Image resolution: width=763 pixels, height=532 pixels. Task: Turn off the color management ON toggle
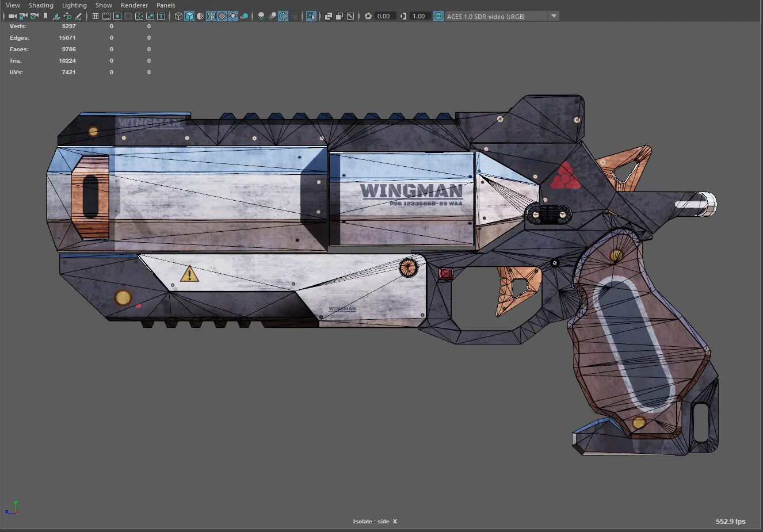[437, 16]
